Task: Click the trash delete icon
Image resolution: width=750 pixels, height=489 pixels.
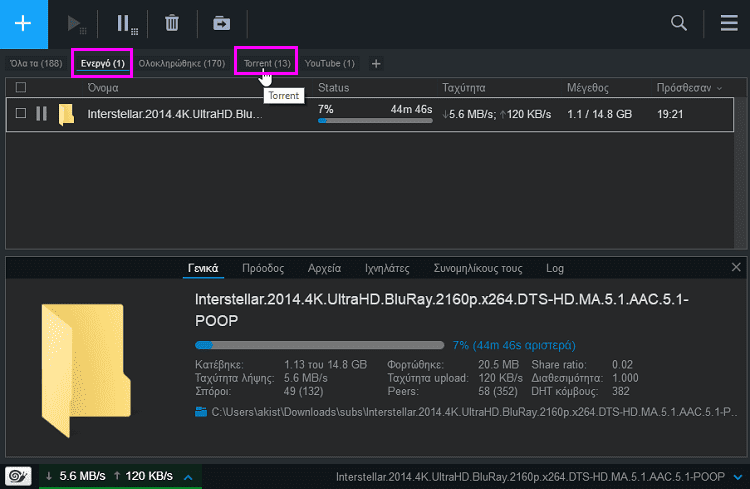Action: point(172,23)
